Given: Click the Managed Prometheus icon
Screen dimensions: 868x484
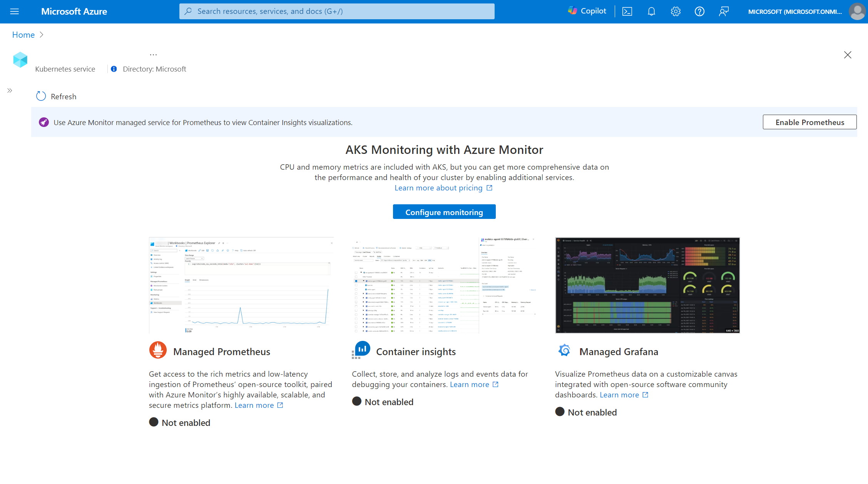Looking at the screenshot, I should click(157, 350).
